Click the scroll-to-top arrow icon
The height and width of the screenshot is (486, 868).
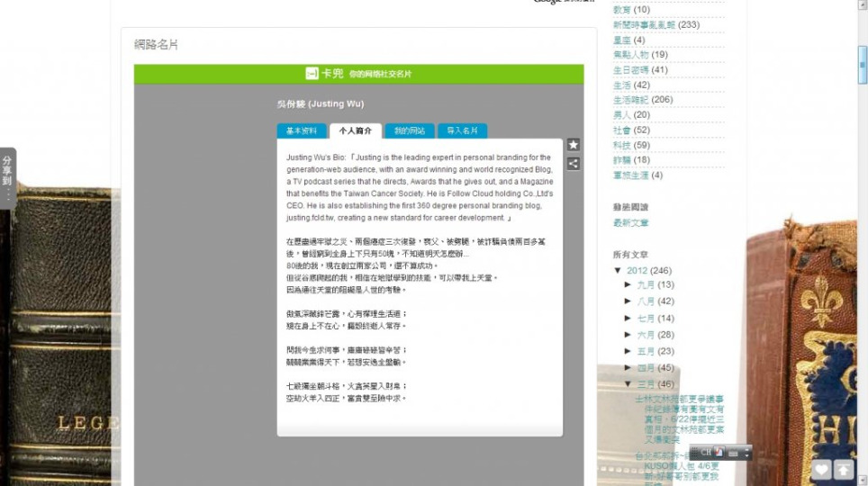point(843,469)
